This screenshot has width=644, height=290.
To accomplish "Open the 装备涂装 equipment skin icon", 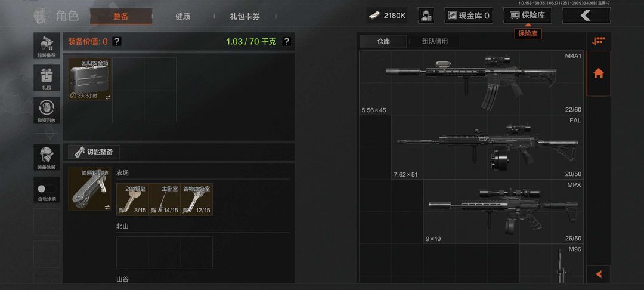I will click(x=47, y=158).
